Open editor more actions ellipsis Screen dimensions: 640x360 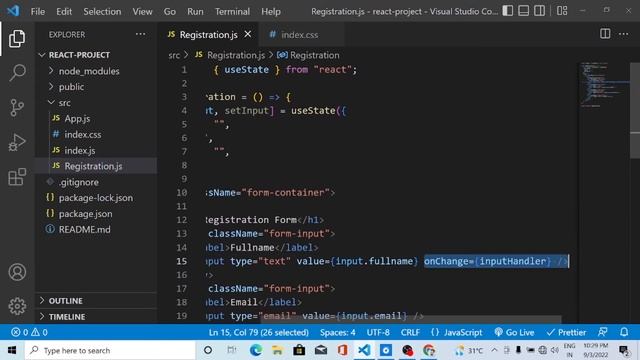[x=623, y=34]
